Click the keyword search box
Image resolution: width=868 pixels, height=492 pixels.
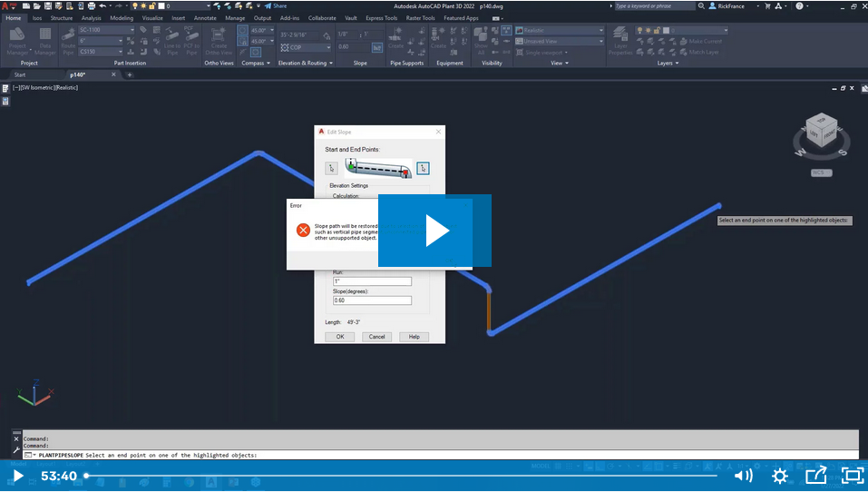click(654, 6)
